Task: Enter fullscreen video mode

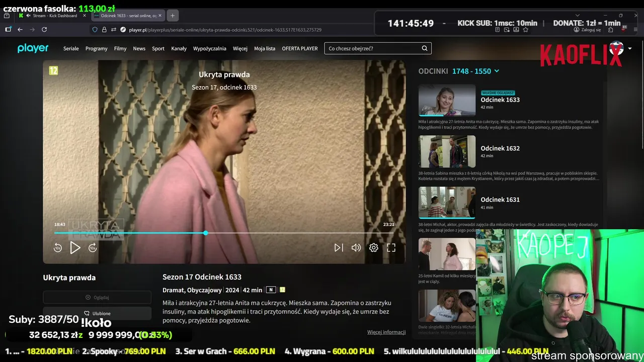Action: (x=391, y=247)
